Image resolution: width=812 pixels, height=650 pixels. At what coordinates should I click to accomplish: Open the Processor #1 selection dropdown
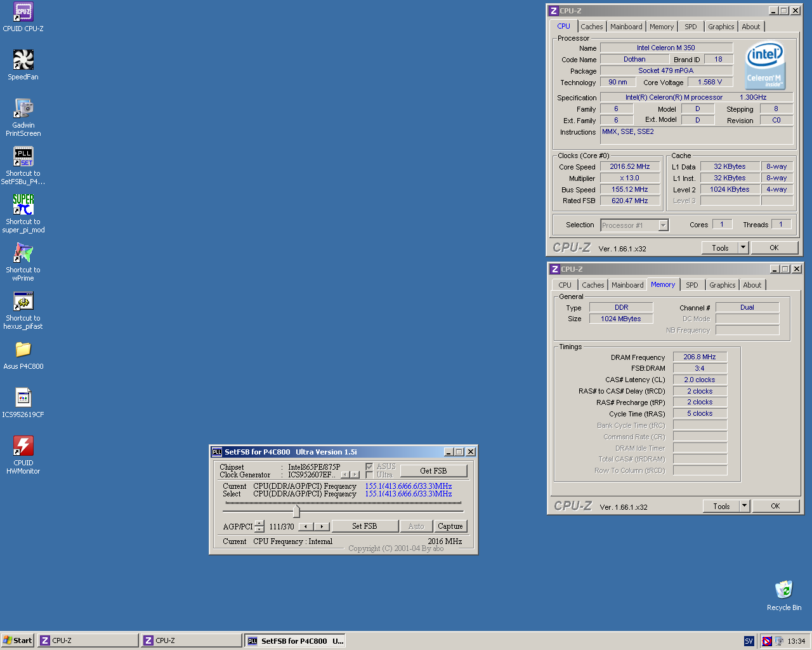click(664, 225)
